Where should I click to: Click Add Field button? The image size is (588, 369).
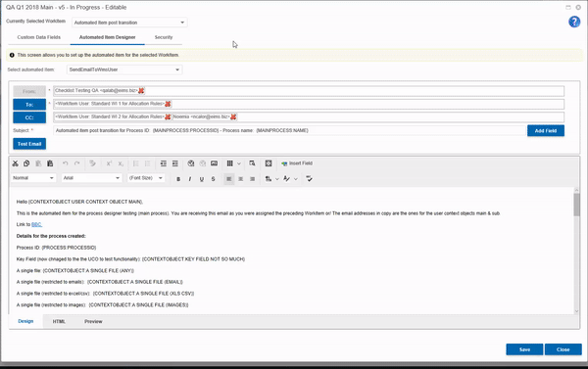(546, 131)
